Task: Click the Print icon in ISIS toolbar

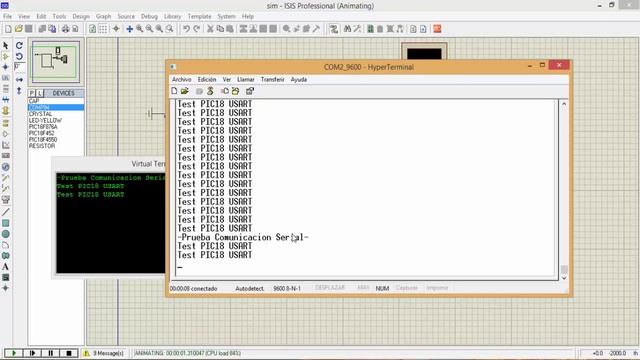Action: click(65, 29)
